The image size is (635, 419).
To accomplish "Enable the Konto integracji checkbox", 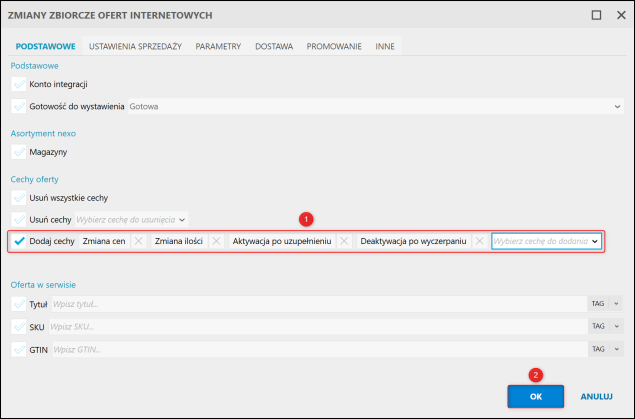I will tap(19, 84).
